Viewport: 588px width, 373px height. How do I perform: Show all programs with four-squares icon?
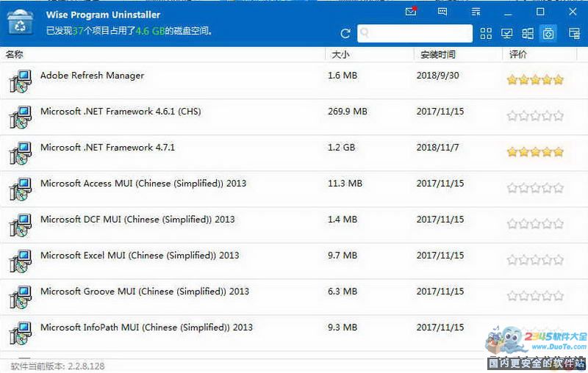[x=486, y=34]
